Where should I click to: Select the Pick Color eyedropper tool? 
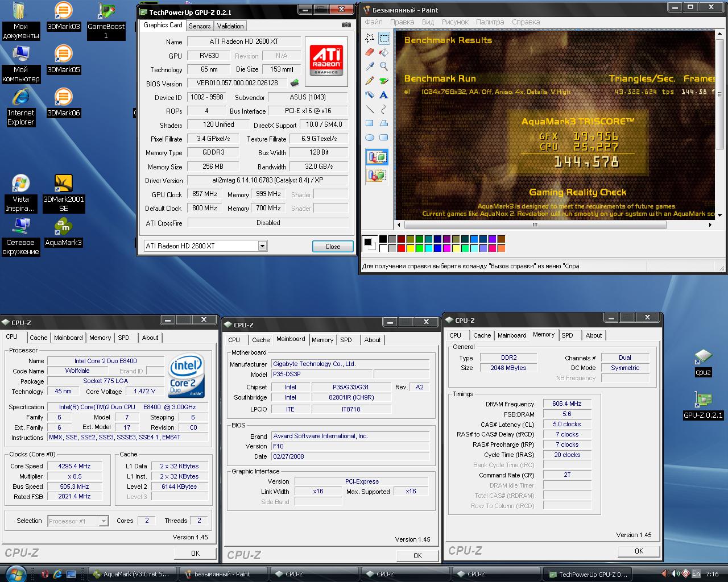(x=370, y=66)
